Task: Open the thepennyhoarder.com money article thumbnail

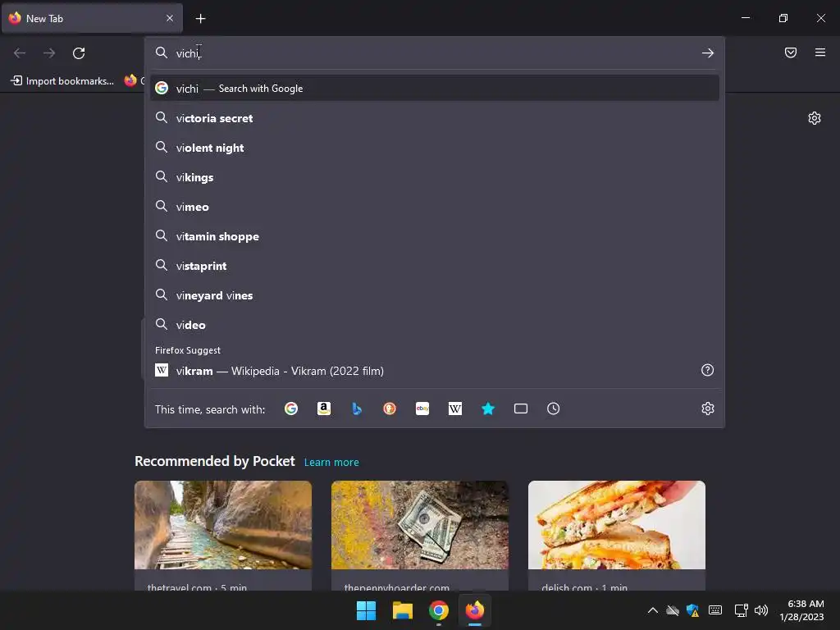Action: click(x=419, y=525)
